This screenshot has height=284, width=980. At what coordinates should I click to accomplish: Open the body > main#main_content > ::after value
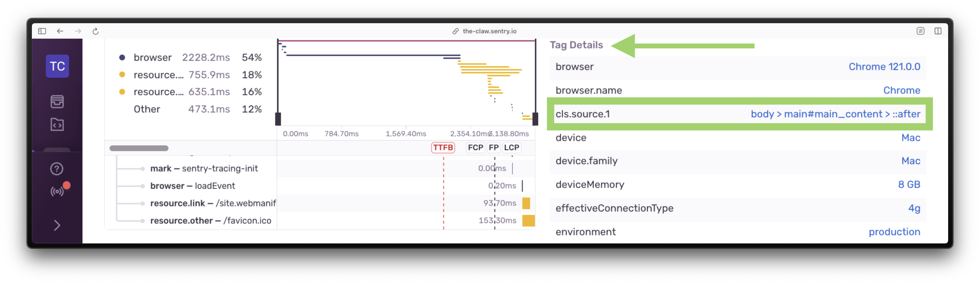[x=835, y=114]
